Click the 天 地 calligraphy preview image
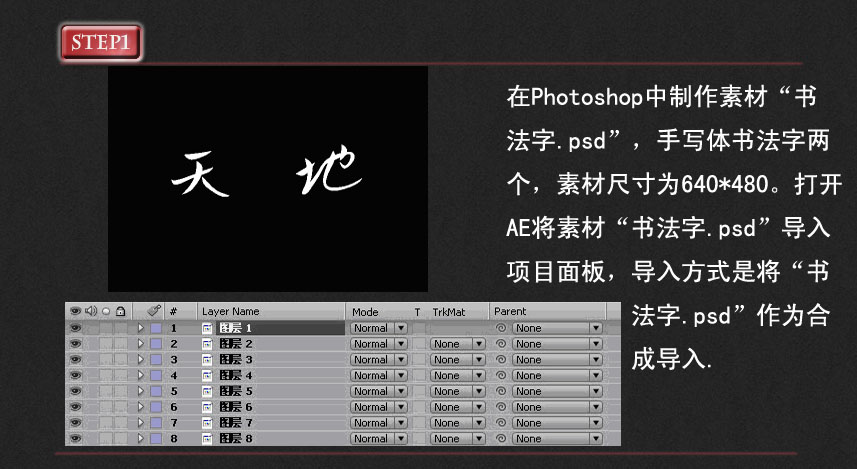The image size is (857, 469). point(268,179)
